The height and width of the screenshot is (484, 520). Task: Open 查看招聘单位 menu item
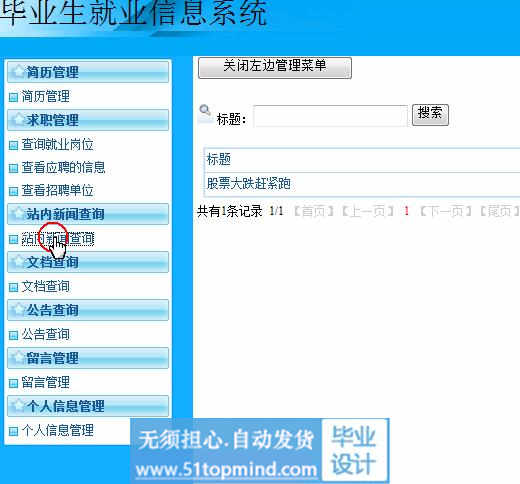tap(57, 191)
